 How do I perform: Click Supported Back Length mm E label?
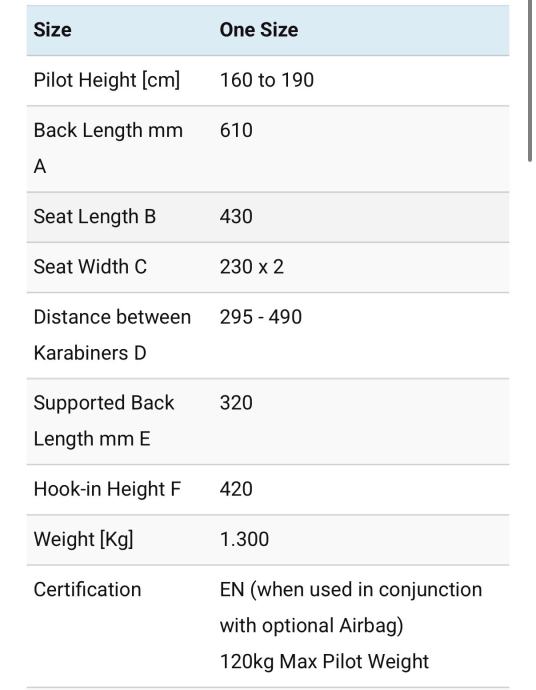coord(104,421)
